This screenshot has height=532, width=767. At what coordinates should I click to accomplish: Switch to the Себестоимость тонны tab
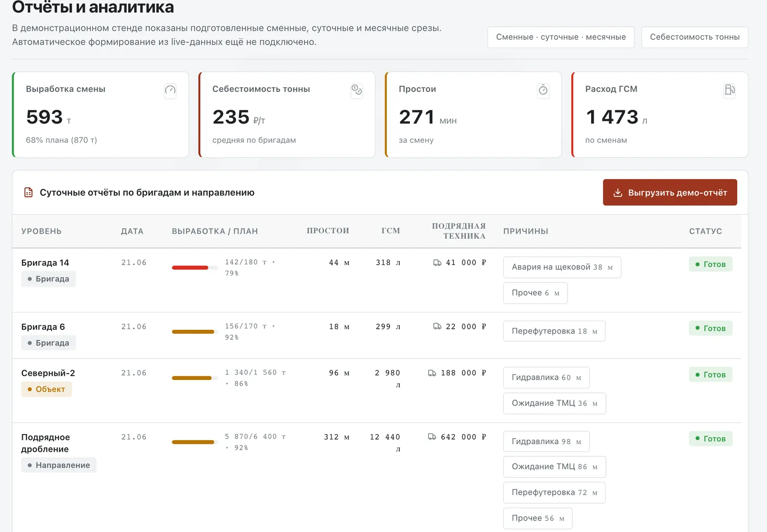pyautogui.click(x=695, y=37)
